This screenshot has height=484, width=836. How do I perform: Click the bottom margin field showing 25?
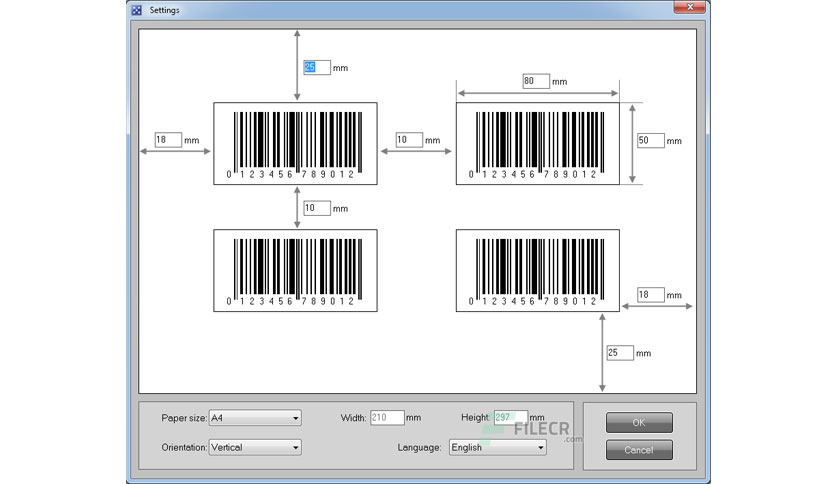(620, 353)
